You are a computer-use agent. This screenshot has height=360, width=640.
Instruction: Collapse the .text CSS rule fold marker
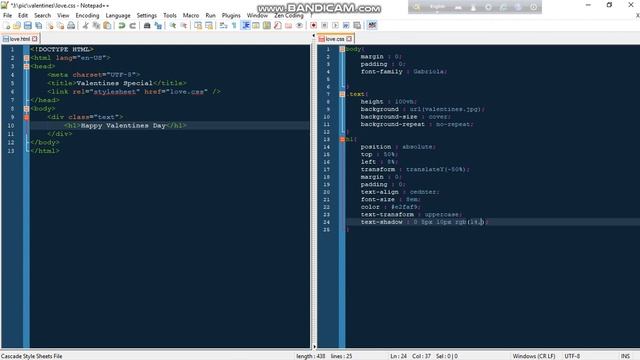342,94
